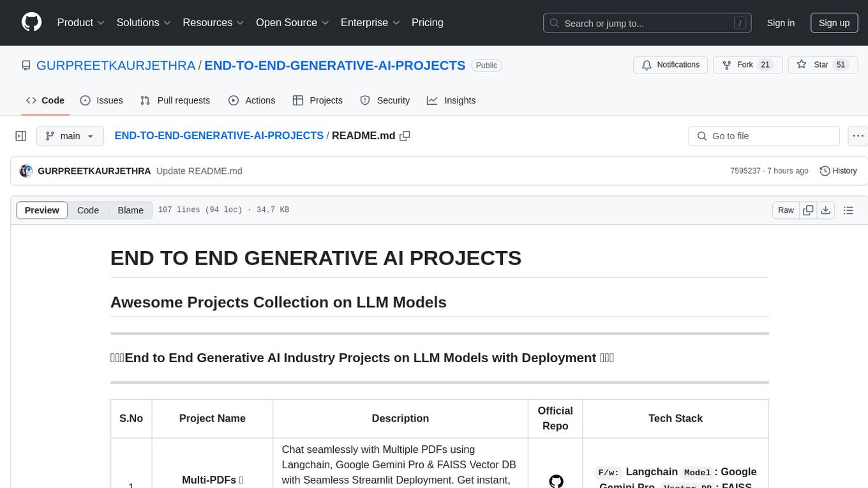The height and width of the screenshot is (488, 868).
Task: Focus the Search or jump to field
Action: [648, 23]
